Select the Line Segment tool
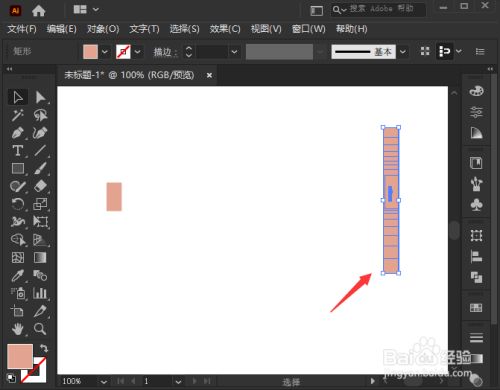The width and height of the screenshot is (500, 390). click(40, 151)
